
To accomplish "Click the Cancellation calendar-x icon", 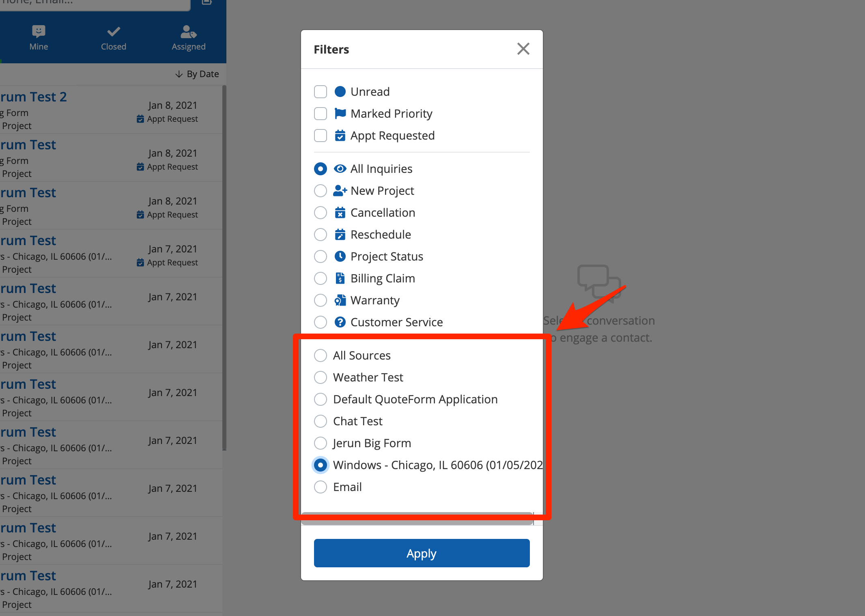I will (340, 213).
